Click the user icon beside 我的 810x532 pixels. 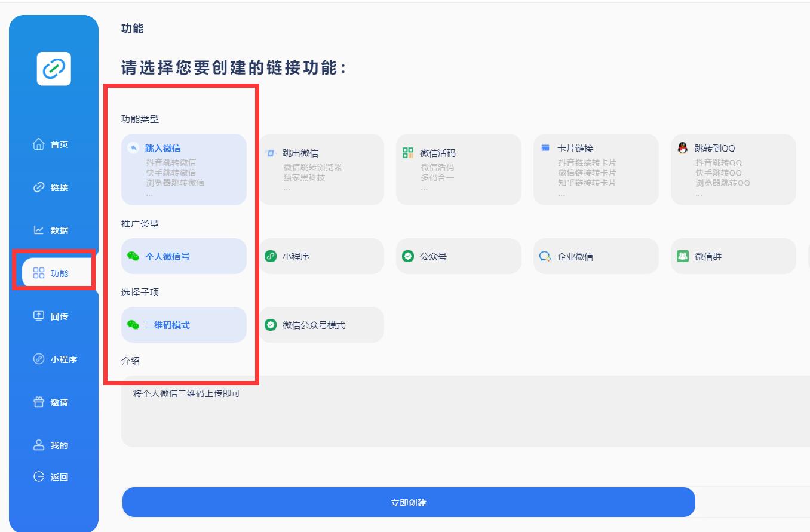coord(39,445)
